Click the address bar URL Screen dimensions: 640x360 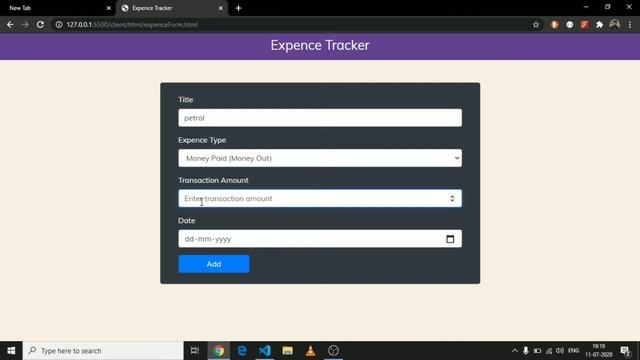point(132,24)
